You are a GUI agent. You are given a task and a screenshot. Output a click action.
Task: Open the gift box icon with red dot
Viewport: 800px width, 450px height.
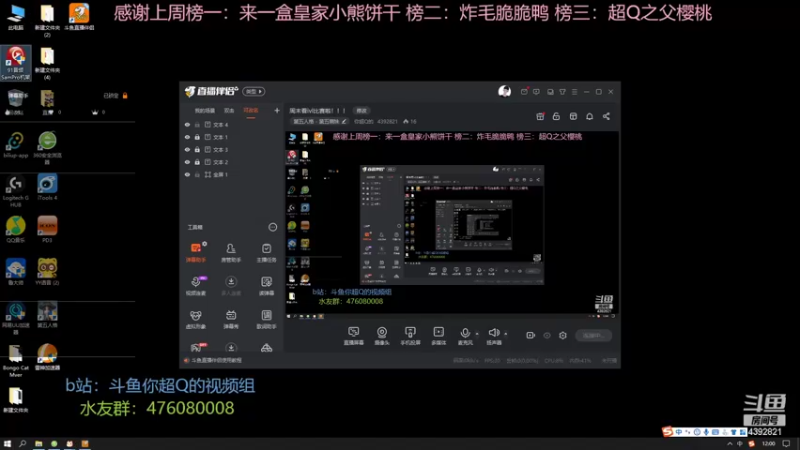(x=540, y=116)
